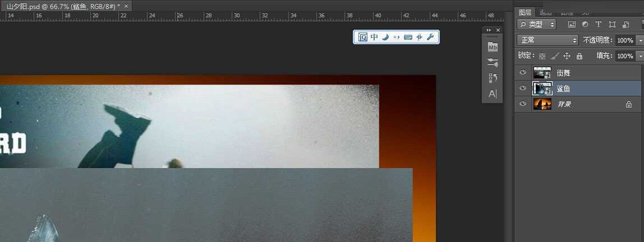Open the 类型 layer filter dropdown

(x=537, y=25)
